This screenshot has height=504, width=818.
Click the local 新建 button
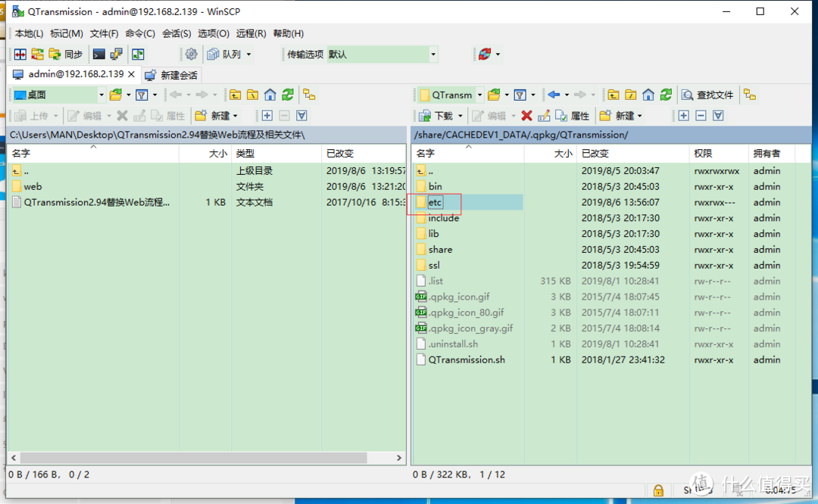pos(216,116)
